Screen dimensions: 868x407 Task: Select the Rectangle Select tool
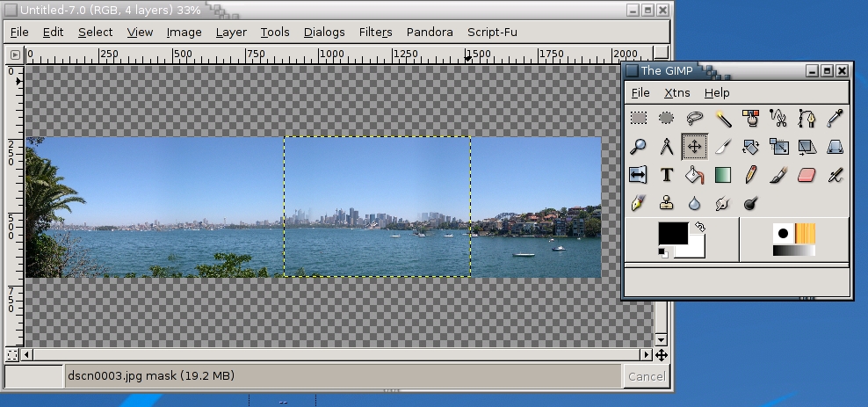click(x=639, y=118)
